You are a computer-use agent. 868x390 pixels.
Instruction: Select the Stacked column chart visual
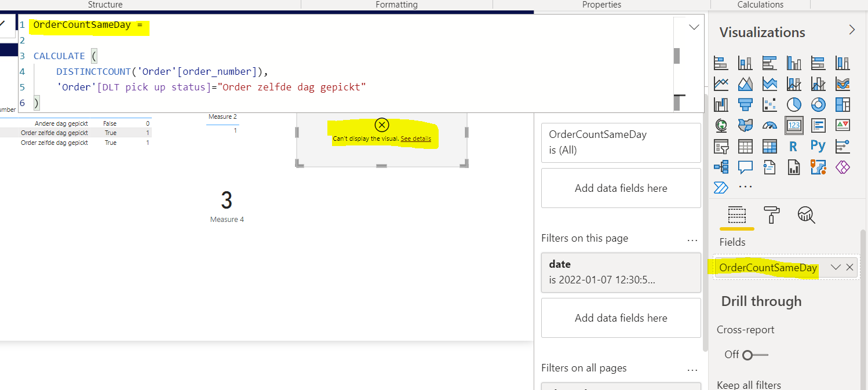745,63
